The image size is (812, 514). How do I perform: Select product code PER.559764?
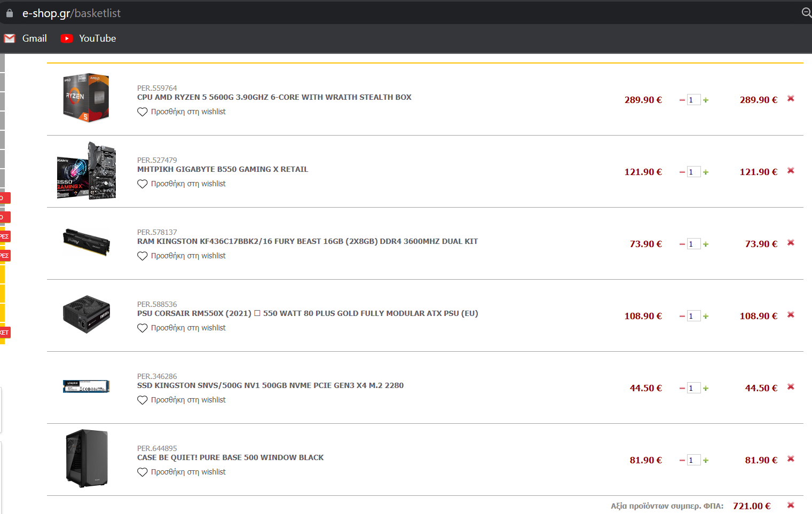click(157, 88)
